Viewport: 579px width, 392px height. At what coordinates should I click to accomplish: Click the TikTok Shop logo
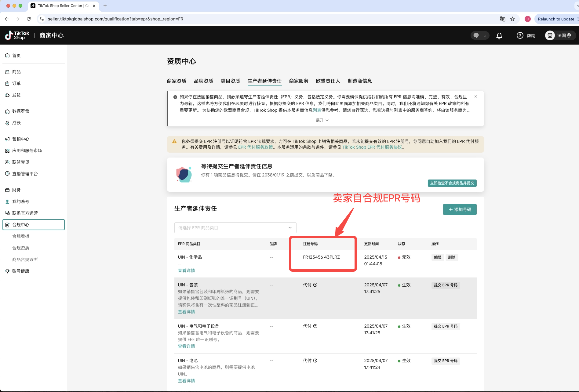17,35
